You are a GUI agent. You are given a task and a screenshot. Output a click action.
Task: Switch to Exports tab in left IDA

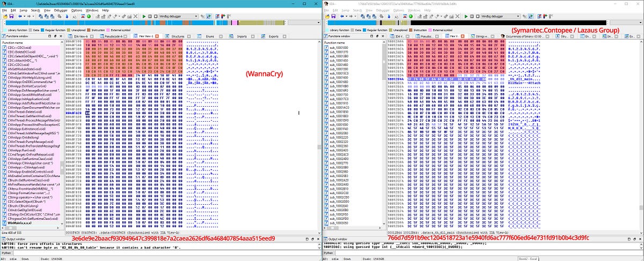pyautogui.click(x=273, y=36)
